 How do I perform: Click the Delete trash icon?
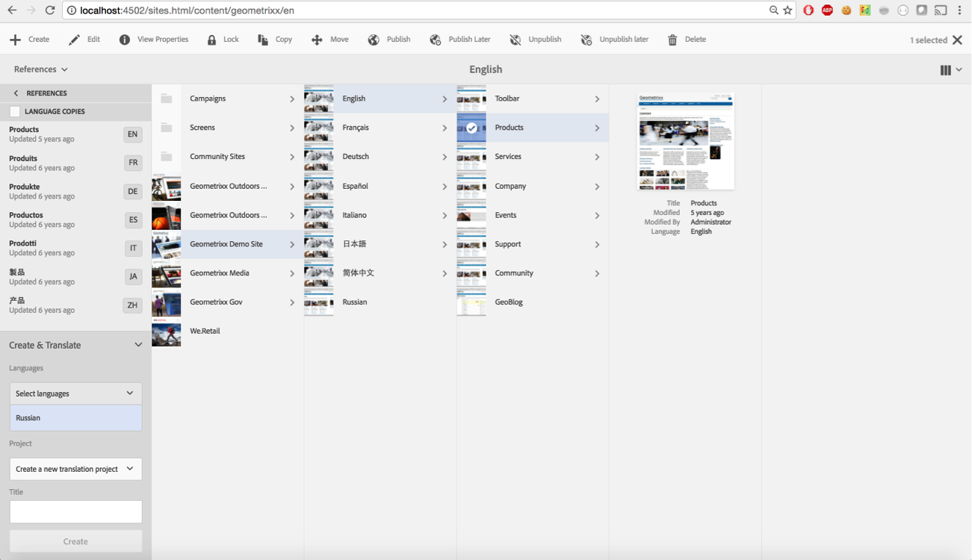[x=672, y=40]
